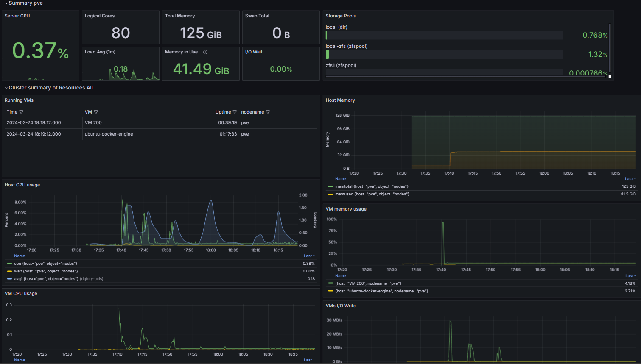Click Memory in Use 41.49 GiB value
Screen dimensions: 641x364
(x=201, y=69)
